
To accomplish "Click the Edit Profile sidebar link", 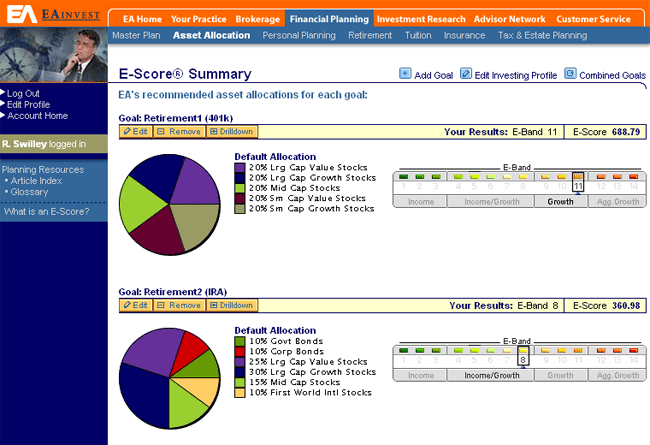I will tap(28, 105).
